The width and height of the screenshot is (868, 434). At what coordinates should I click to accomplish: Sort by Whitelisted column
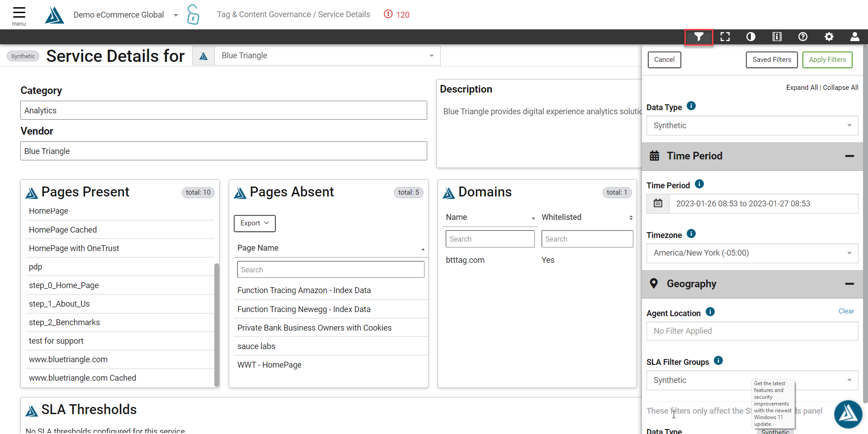point(587,217)
